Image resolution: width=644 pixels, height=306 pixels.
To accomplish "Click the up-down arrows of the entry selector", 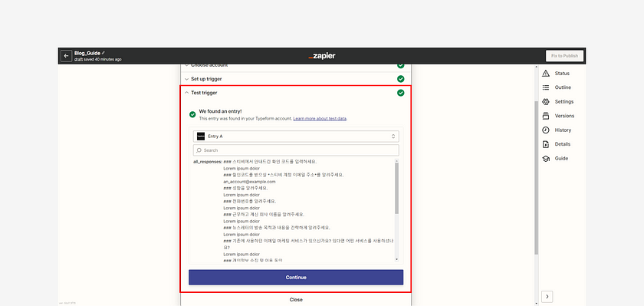I will 393,137.
